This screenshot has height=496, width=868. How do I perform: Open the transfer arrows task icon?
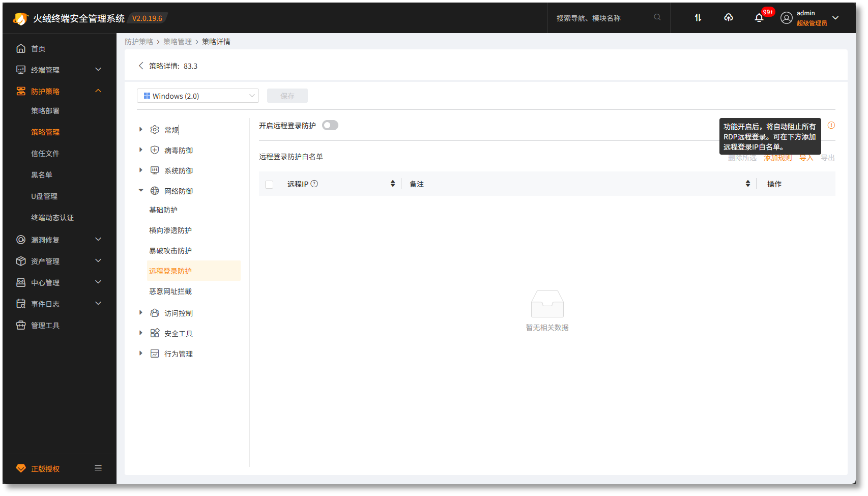(x=698, y=18)
